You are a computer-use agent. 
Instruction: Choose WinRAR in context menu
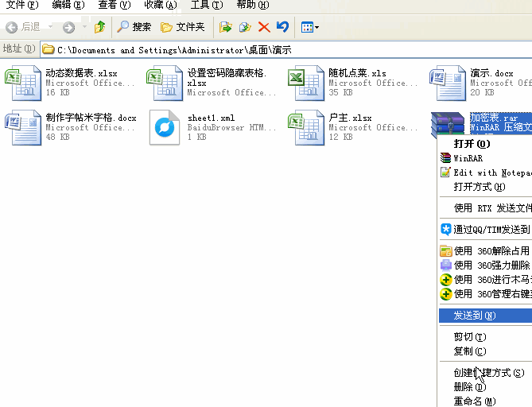pyautogui.click(x=486, y=158)
